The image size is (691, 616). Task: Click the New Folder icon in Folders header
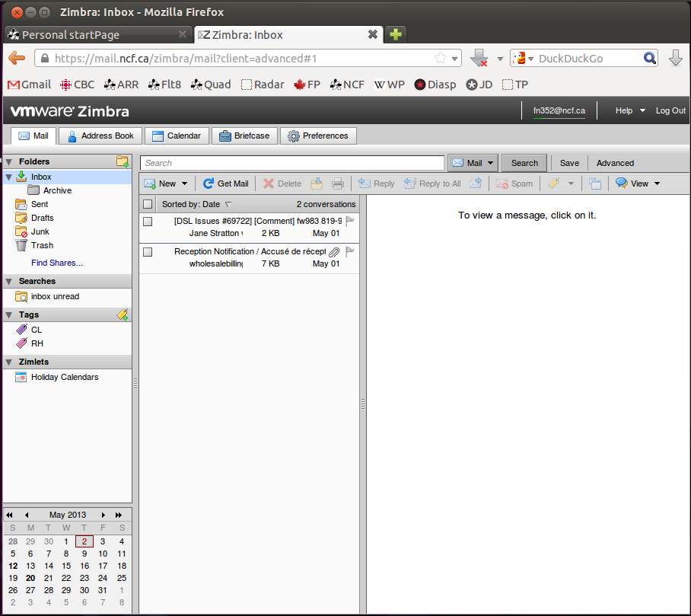[x=123, y=161]
